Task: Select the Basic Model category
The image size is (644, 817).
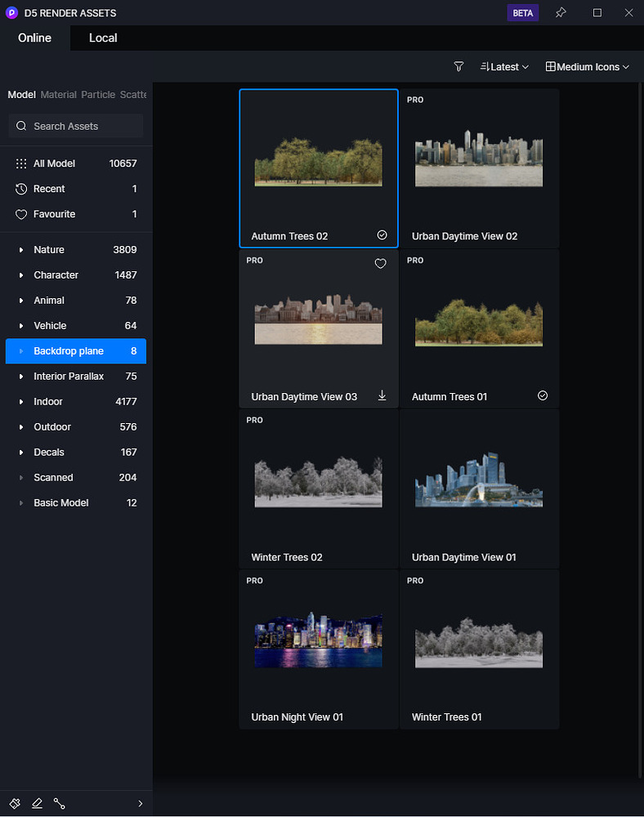Action: pyautogui.click(x=76, y=502)
